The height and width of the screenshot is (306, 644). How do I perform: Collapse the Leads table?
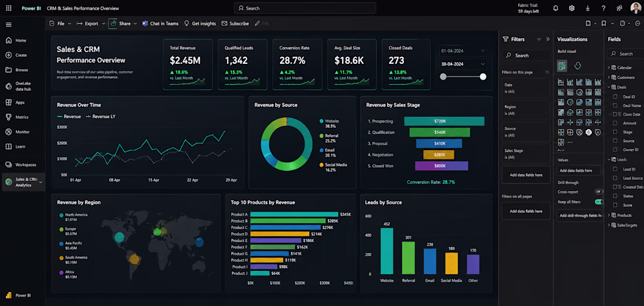point(609,159)
